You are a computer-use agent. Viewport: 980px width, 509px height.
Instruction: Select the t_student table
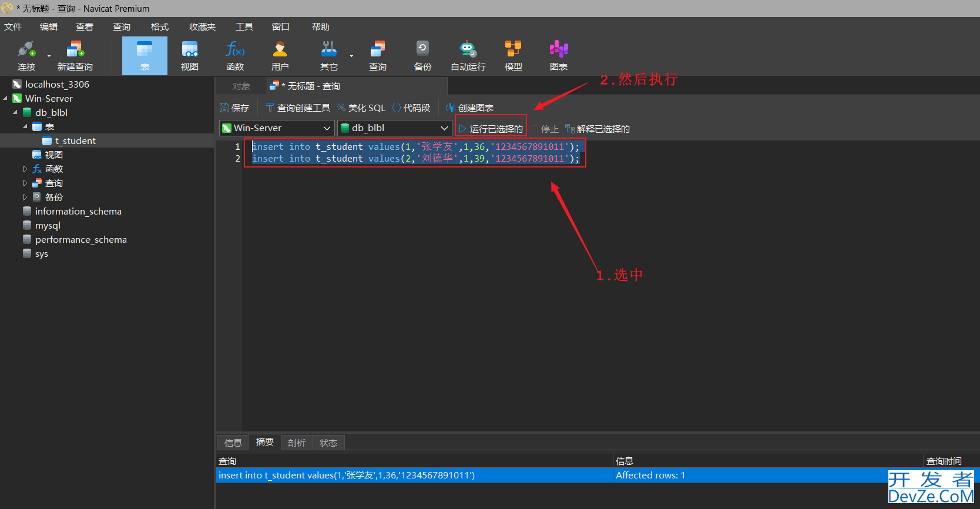pos(75,140)
